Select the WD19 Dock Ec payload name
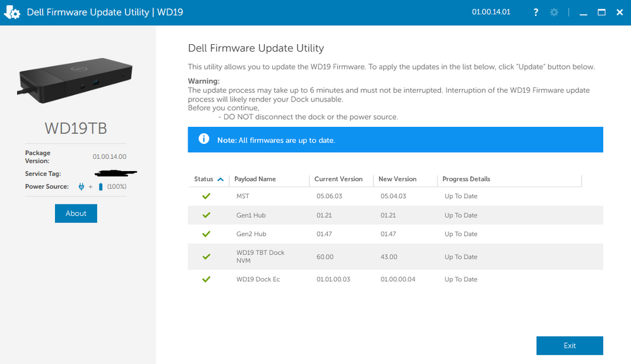631x364 pixels. (258, 279)
